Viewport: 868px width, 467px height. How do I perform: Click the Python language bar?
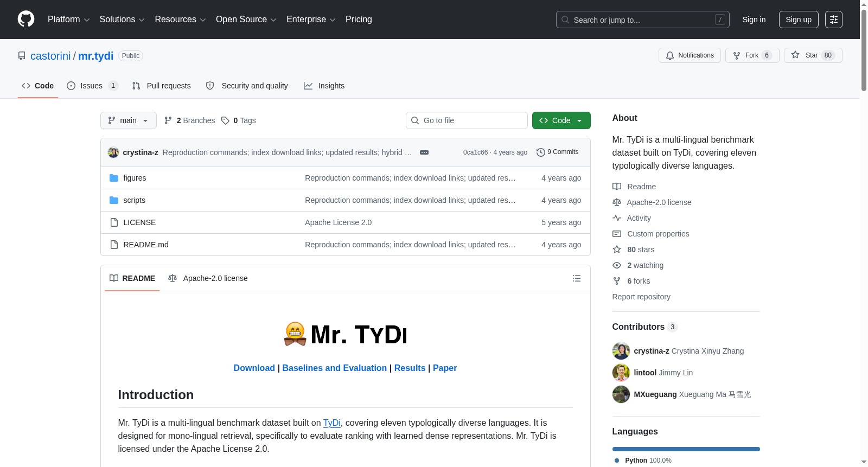[x=686, y=449]
